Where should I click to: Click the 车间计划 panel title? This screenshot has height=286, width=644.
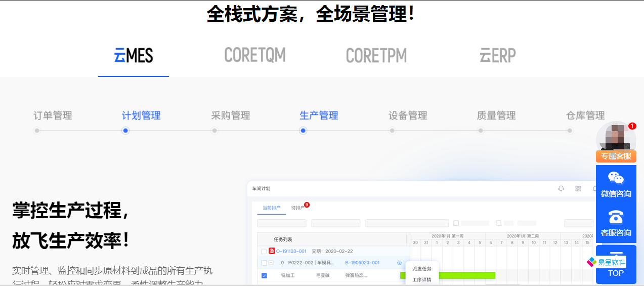(261, 188)
